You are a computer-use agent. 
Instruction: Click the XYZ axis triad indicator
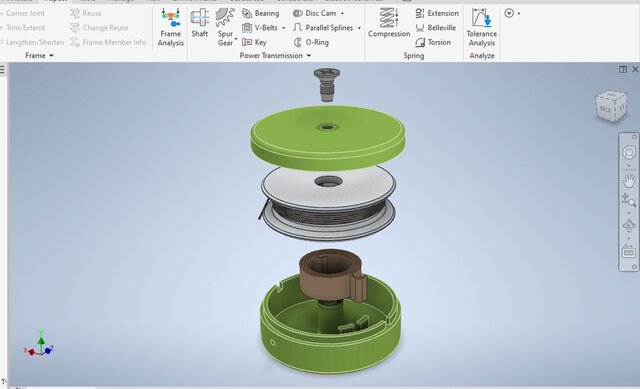point(39,343)
